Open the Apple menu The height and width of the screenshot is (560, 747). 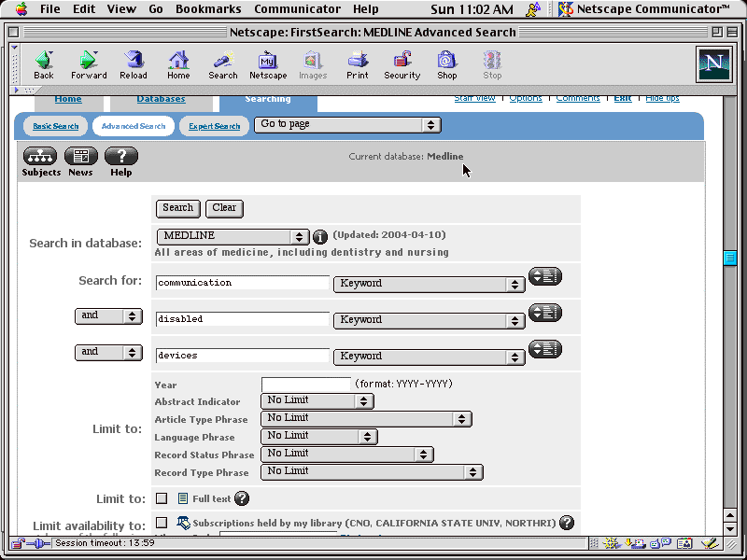[x=21, y=9]
